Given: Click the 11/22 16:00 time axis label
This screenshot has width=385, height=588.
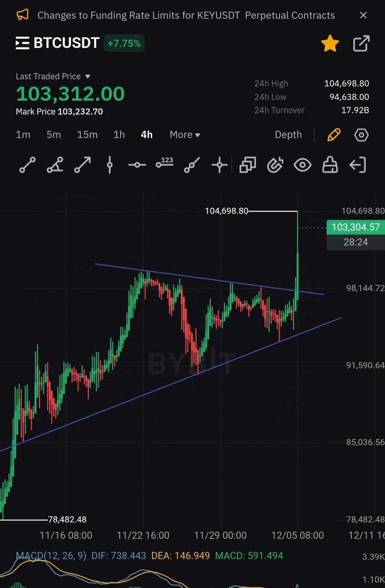Looking at the screenshot, I should 143,536.
